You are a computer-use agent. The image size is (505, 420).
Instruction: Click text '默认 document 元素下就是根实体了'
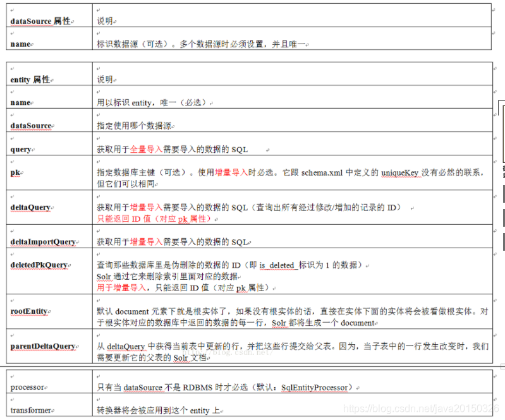[x=163, y=311]
